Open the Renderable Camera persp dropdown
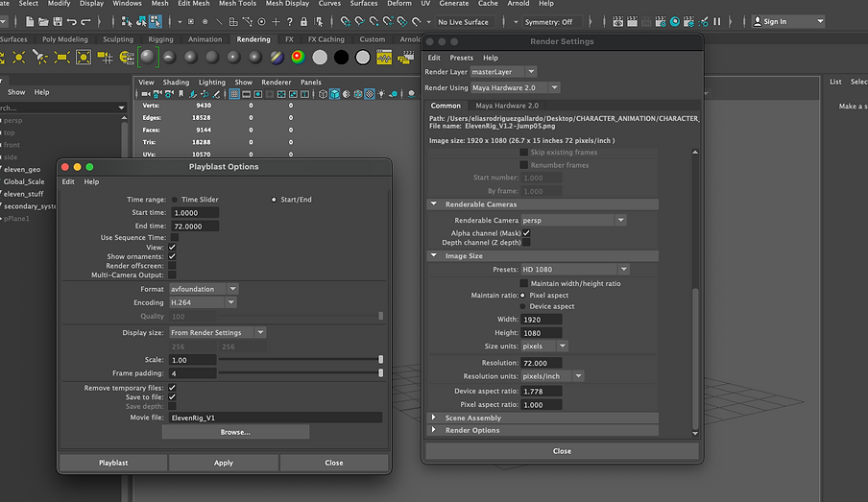 [x=573, y=220]
